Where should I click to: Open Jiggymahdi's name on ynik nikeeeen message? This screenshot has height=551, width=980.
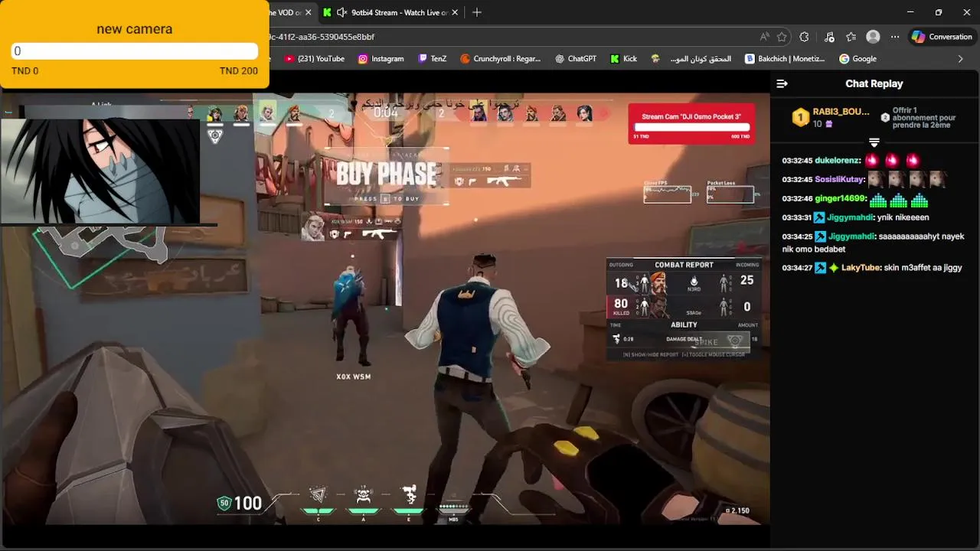click(x=851, y=217)
